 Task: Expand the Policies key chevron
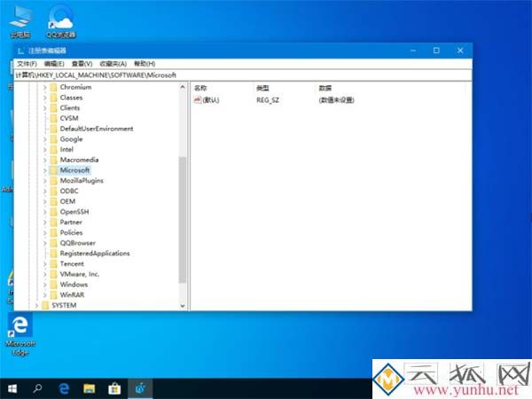click(x=45, y=232)
